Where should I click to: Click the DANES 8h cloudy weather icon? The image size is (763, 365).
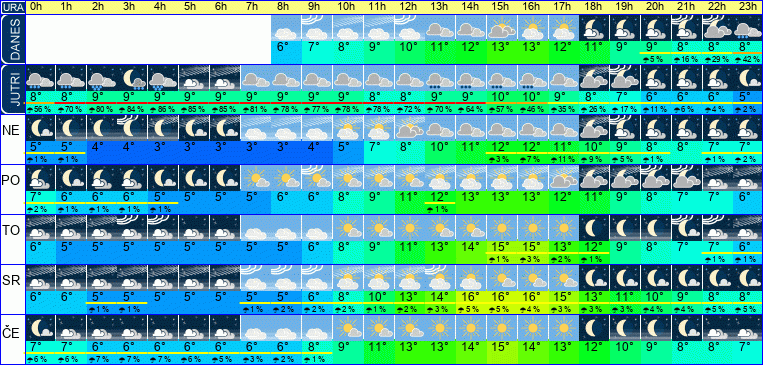286,28
